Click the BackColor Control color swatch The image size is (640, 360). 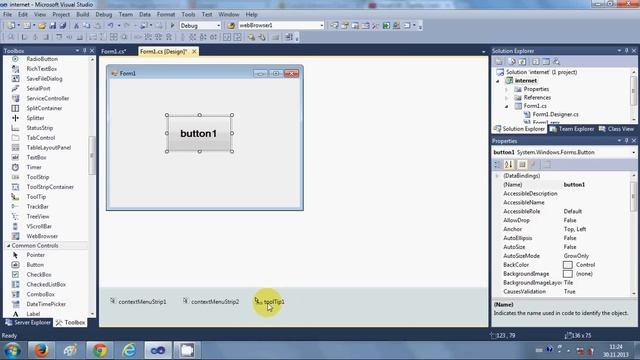click(x=567, y=265)
